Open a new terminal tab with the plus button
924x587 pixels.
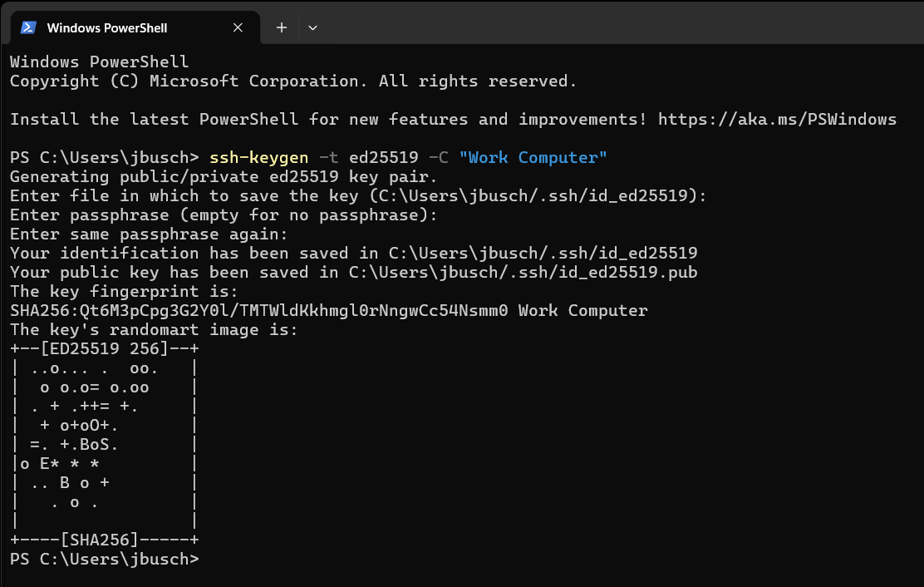tap(281, 27)
